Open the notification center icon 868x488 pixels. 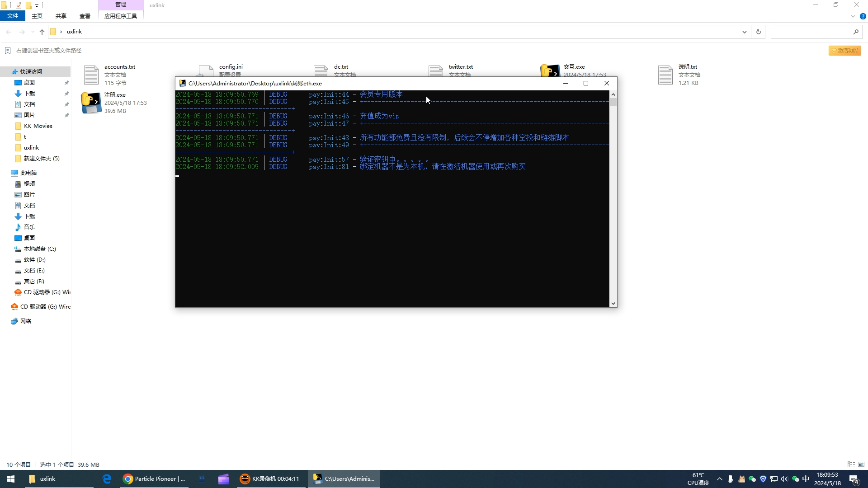click(854, 479)
